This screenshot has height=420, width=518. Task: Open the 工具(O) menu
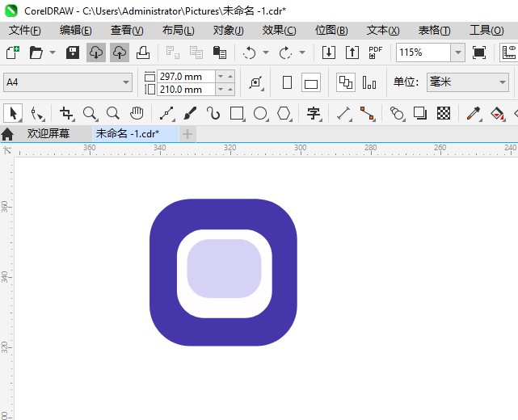487,31
